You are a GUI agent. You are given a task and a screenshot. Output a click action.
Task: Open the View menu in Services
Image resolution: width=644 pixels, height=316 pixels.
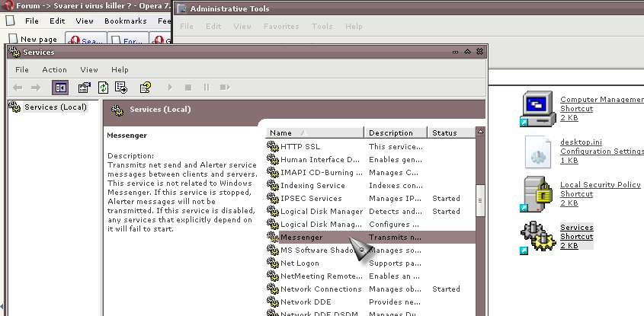tap(89, 70)
